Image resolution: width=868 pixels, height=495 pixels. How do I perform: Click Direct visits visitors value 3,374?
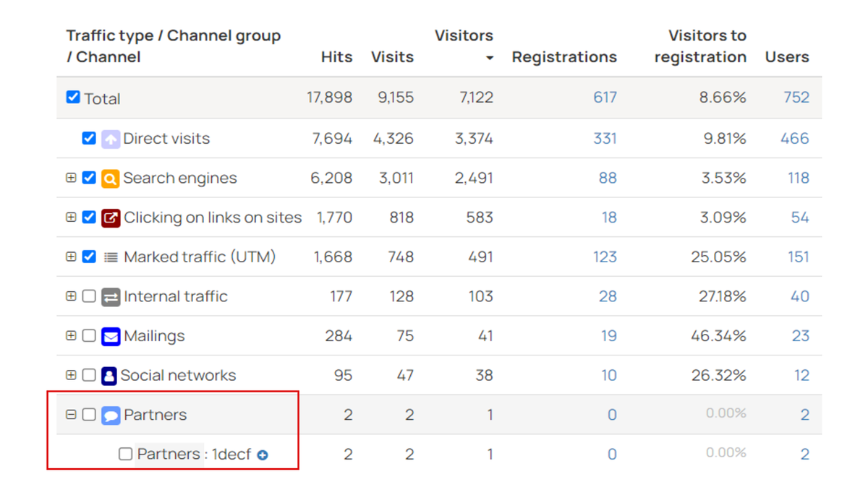point(475,139)
